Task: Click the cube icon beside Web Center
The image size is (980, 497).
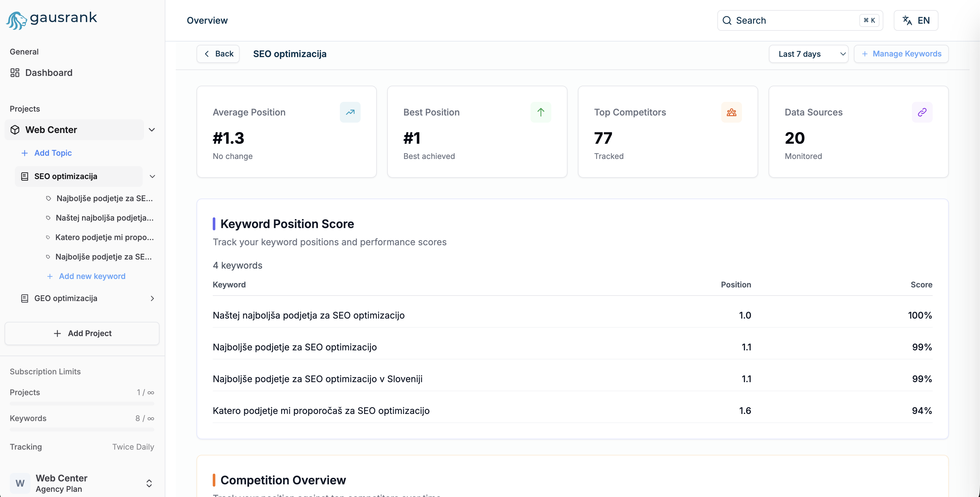Action: (x=15, y=130)
